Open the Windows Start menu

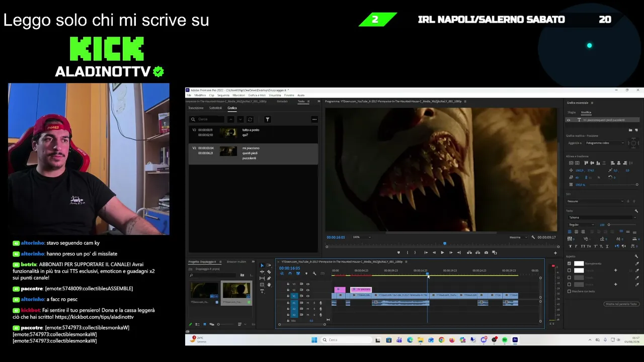(x=314, y=340)
